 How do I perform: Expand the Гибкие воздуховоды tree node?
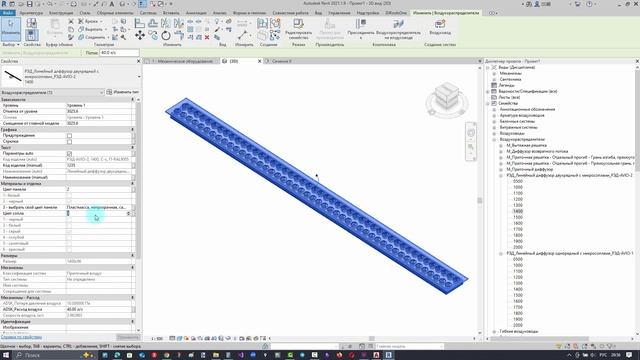coord(494,331)
